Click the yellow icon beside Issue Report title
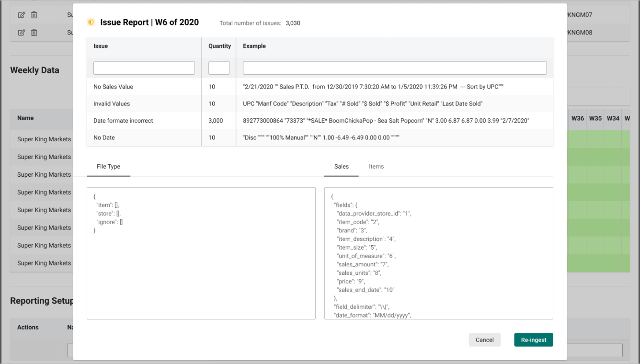640x364 pixels. point(91,22)
